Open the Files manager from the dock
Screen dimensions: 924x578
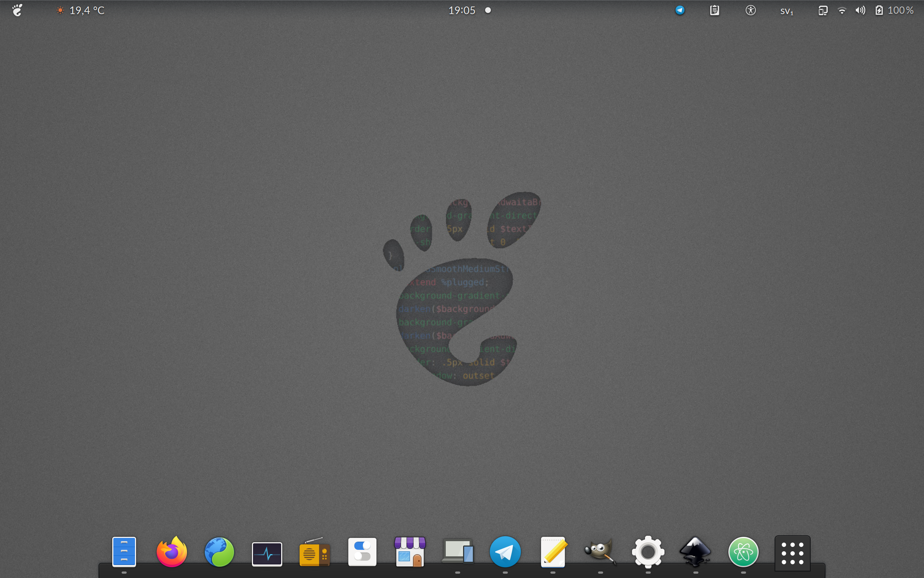(124, 552)
